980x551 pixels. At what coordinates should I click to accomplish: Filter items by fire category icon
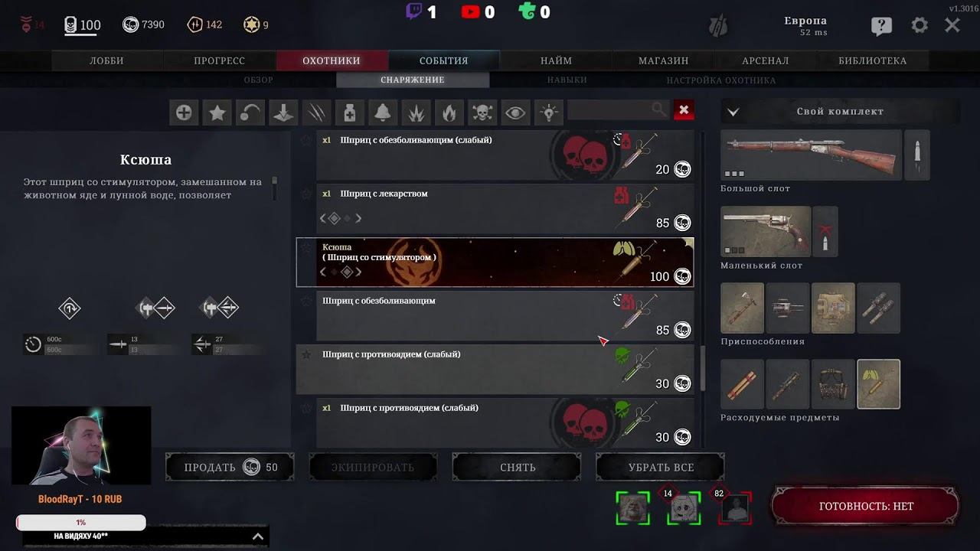coord(449,112)
